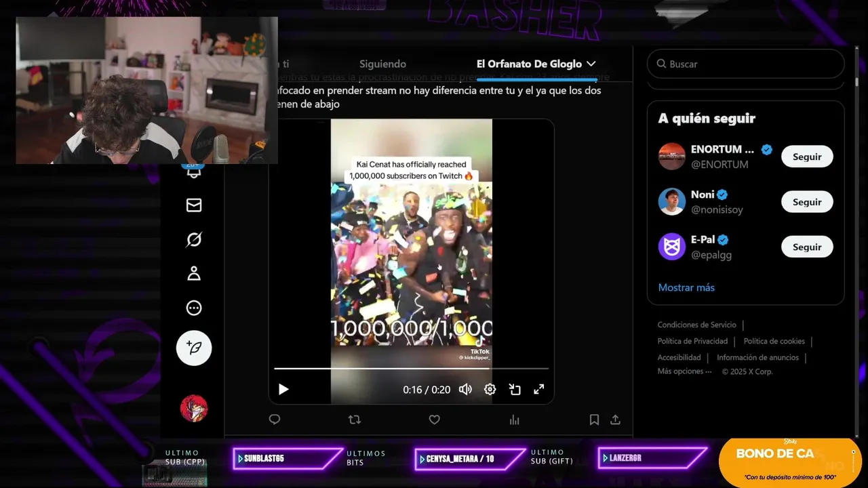The height and width of the screenshot is (488, 868).
Task: Click the BONO DE CA orange banner
Action: [790, 462]
